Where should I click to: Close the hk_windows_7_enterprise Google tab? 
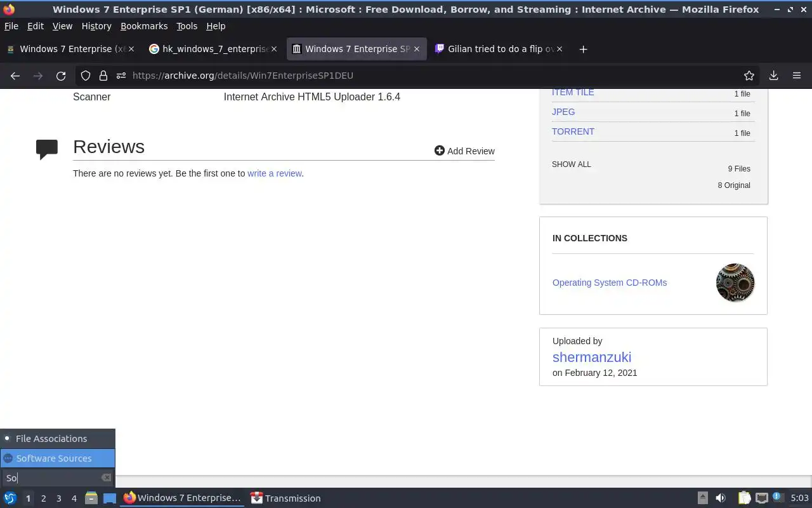(x=273, y=49)
